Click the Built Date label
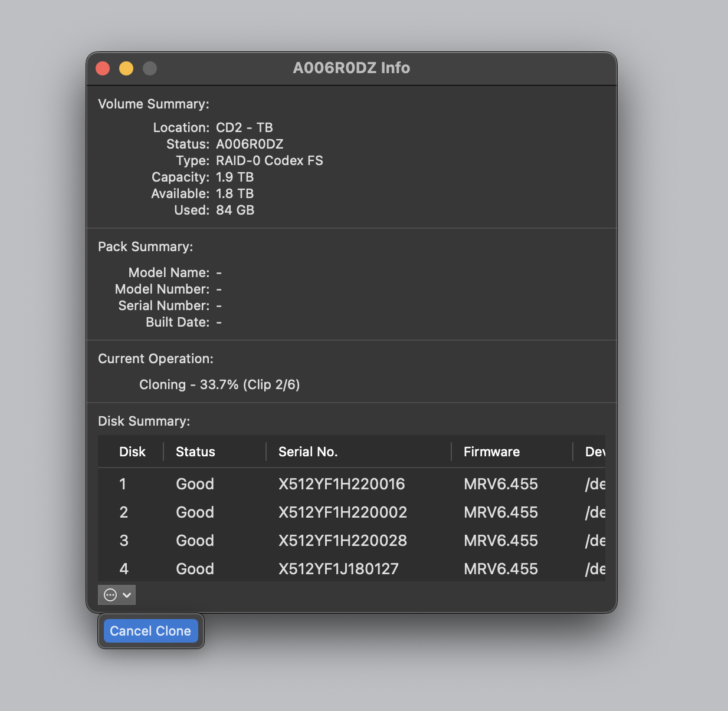 coord(178,322)
